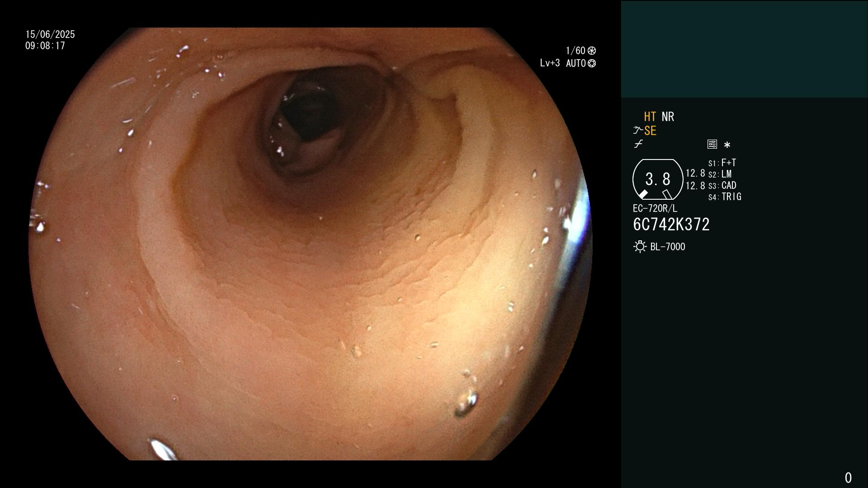Click the endoscopic live image view
The image size is (868, 488).
click(310, 244)
